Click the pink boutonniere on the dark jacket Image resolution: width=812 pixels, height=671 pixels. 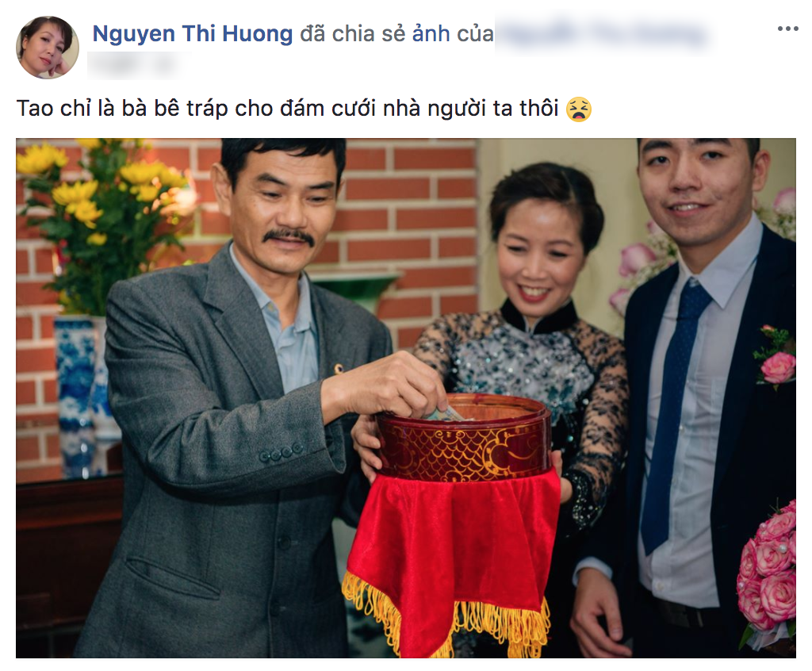coord(776,356)
